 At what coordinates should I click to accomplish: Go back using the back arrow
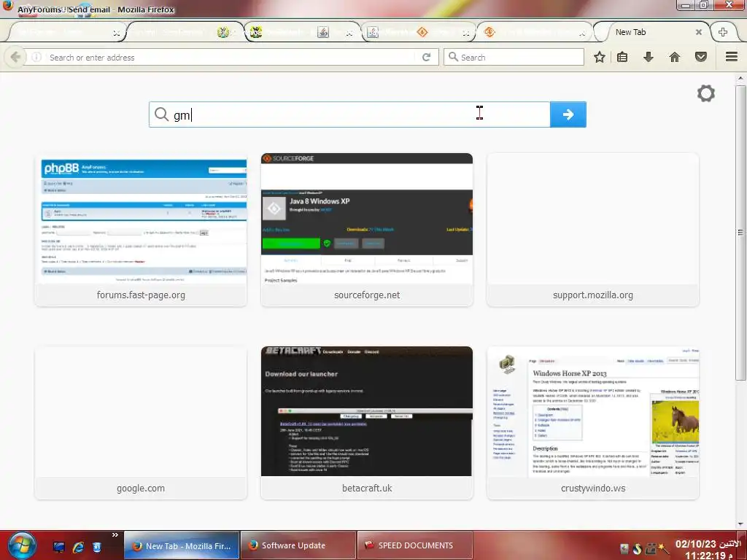pyautogui.click(x=15, y=57)
